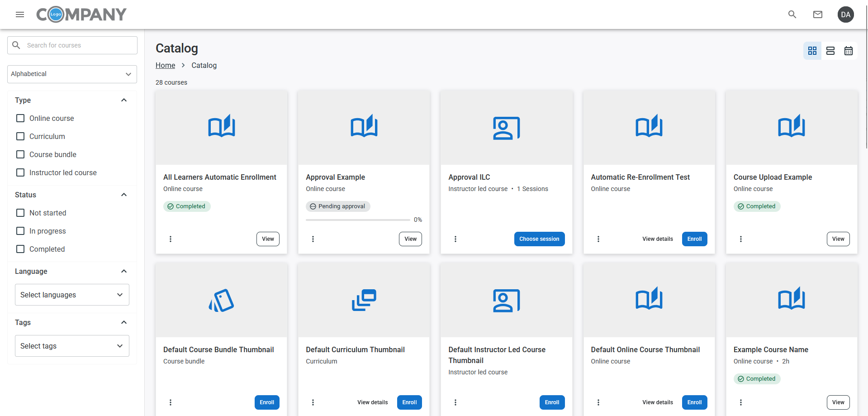Screen dimensions: 868x416
Task: Open the Select languages dropdown
Action: [x=72, y=295]
